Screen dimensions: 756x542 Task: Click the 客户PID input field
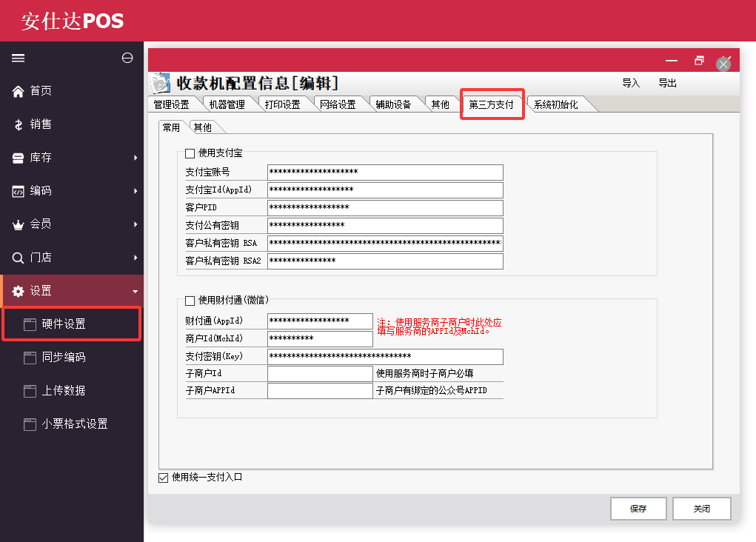pyautogui.click(x=385, y=208)
